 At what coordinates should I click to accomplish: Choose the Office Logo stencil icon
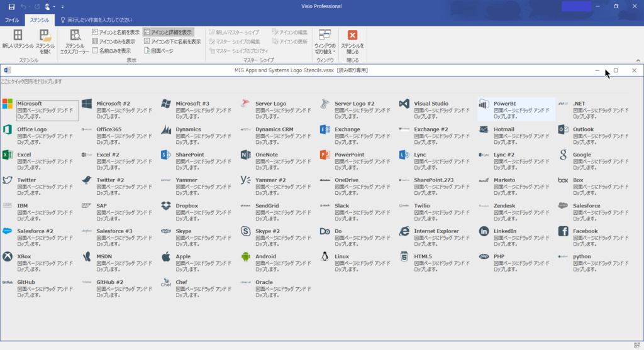8,129
